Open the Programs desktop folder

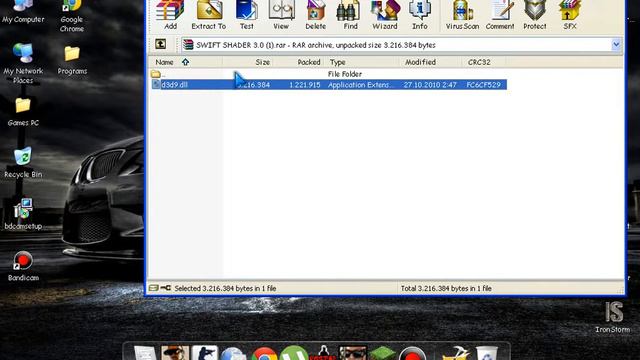(72, 60)
